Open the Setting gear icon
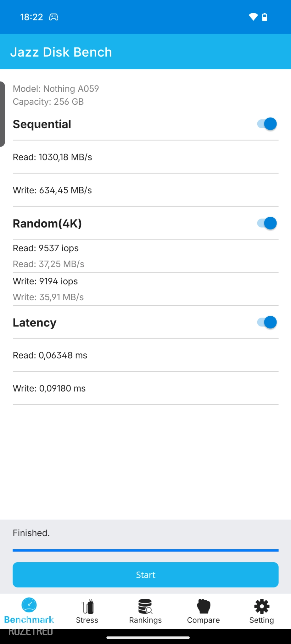This screenshot has height=644, width=291. [262, 606]
